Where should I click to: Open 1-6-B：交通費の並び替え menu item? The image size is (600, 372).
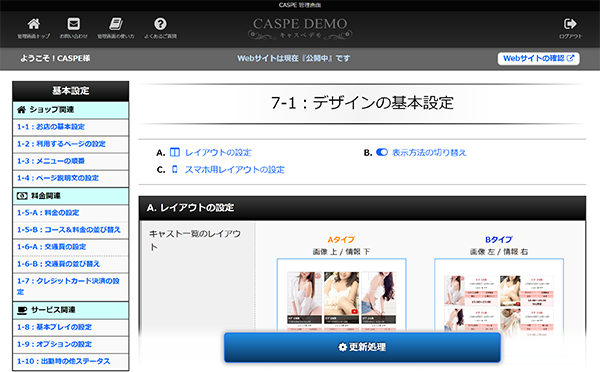point(71,264)
